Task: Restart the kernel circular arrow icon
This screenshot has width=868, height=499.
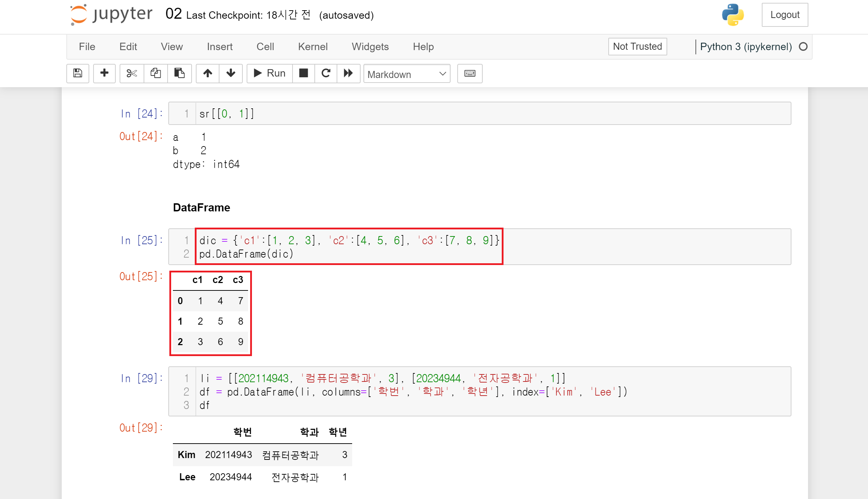Action: [x=326, y=73]
